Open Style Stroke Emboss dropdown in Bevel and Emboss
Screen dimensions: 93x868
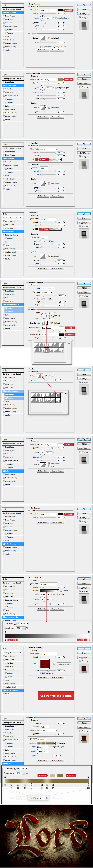[48, 289]
